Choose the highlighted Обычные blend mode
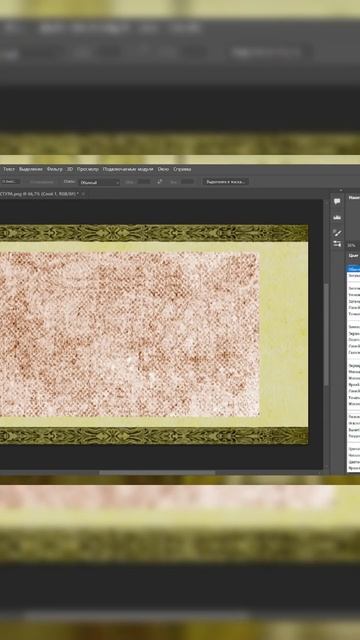 pos(353,268)
